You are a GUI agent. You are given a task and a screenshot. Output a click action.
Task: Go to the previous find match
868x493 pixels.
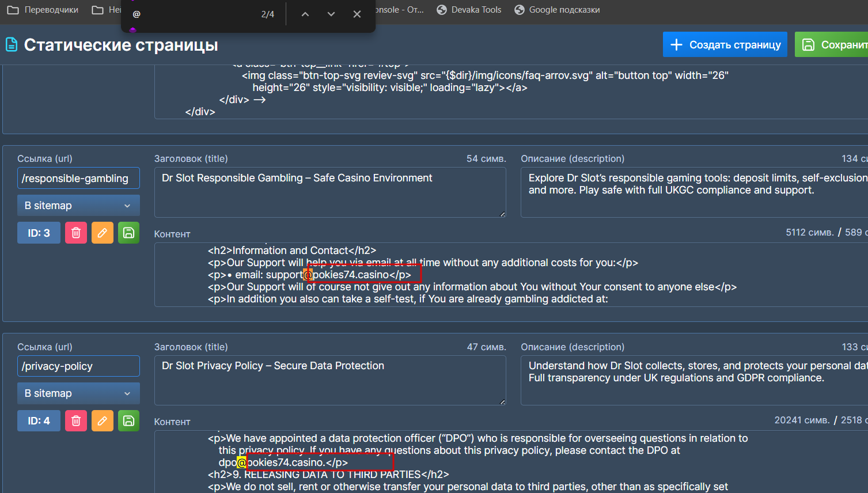[305, 14]
